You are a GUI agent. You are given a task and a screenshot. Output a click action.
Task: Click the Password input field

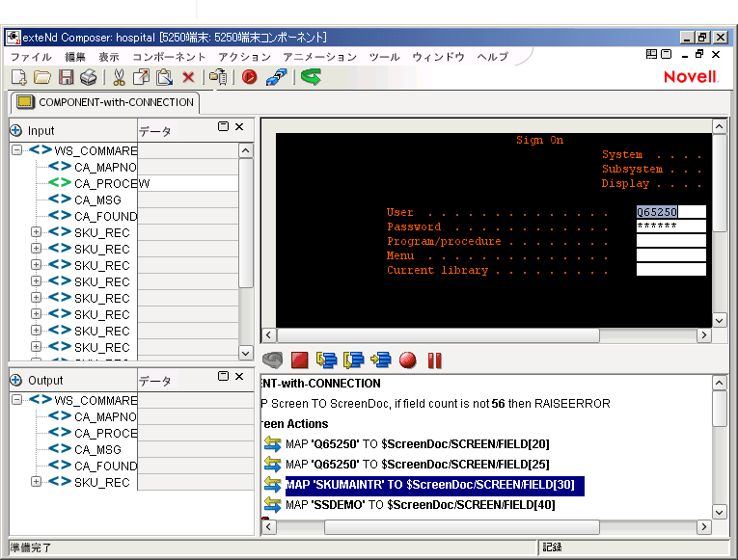(x=670, y=227)
